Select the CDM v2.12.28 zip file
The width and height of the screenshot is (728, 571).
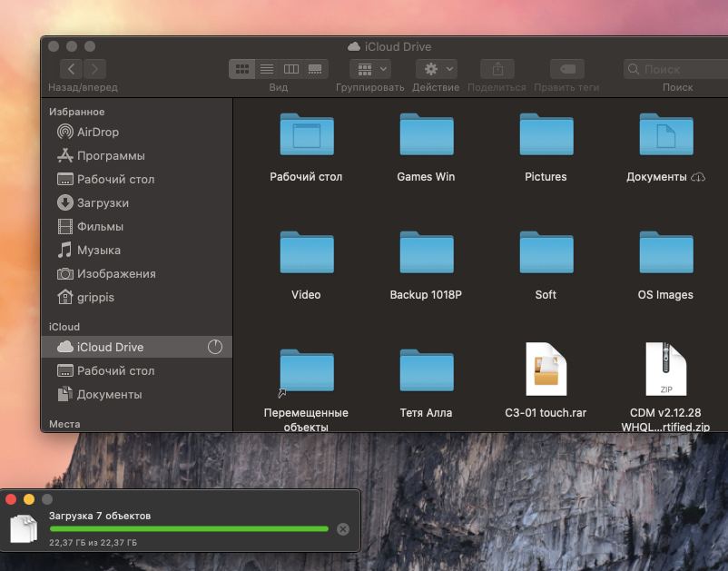point(665,369)
